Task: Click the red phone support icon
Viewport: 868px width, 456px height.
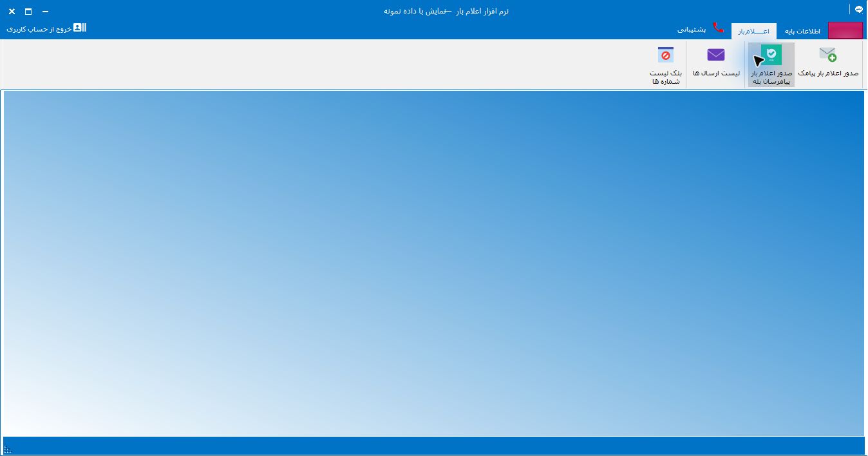Action: pos(718,29)
